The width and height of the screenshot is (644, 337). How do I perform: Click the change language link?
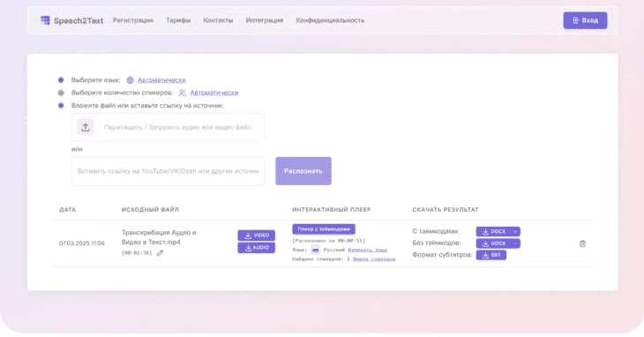pos(368,250)
